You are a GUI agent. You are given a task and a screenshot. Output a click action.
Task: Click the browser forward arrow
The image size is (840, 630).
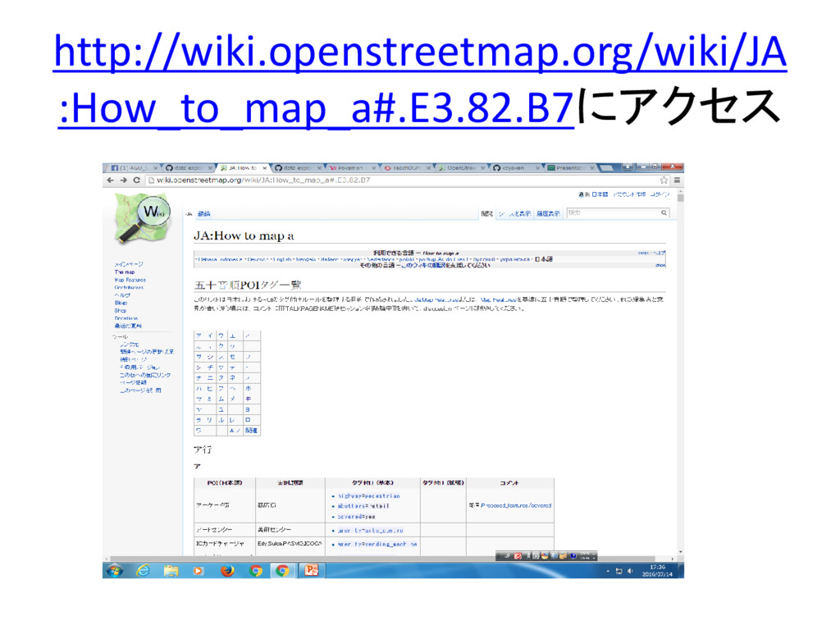pos(124,180)
